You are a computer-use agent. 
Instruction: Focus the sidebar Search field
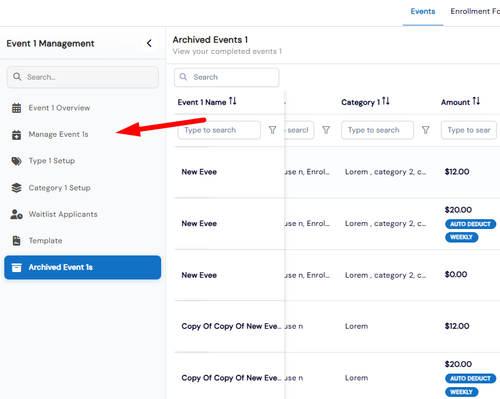pos(83,77)
